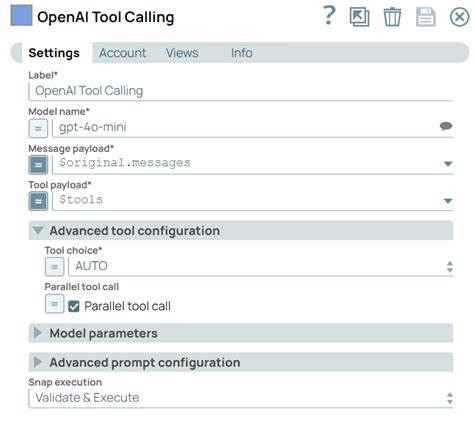Expand the Model parameters section

pyautogui.click(x=241, y=333)
